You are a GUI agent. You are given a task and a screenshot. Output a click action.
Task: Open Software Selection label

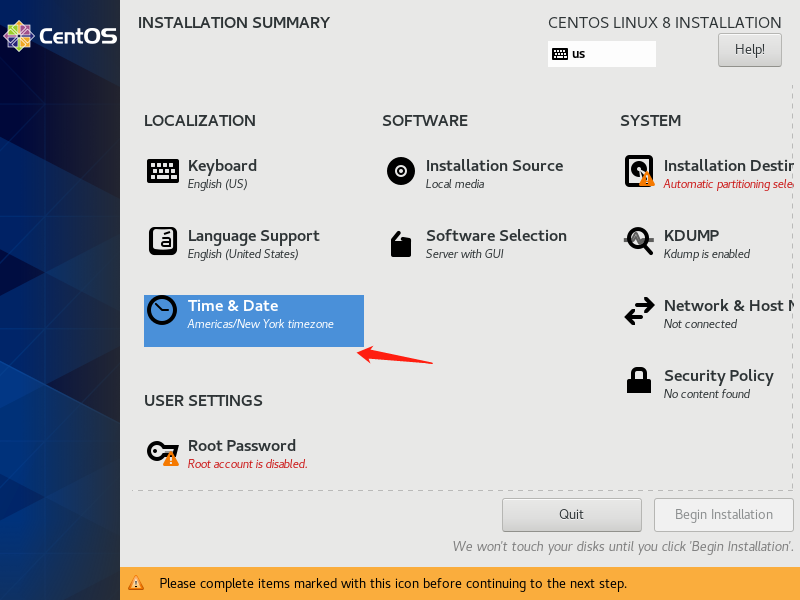coord(496,236)
